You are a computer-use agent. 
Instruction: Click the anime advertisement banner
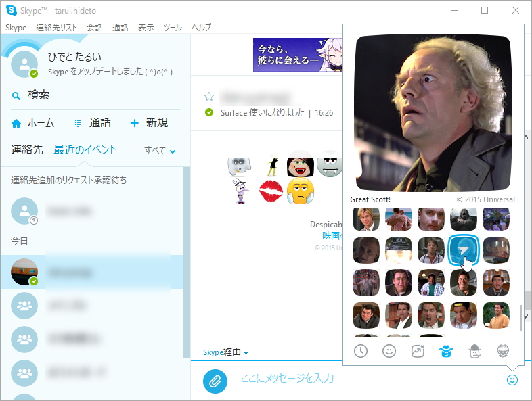298,55
